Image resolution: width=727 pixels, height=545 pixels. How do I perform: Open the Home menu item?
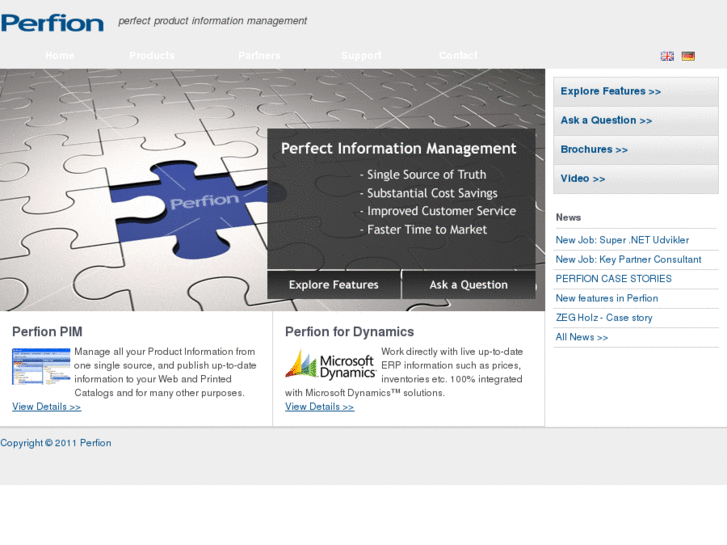(60, 56)
